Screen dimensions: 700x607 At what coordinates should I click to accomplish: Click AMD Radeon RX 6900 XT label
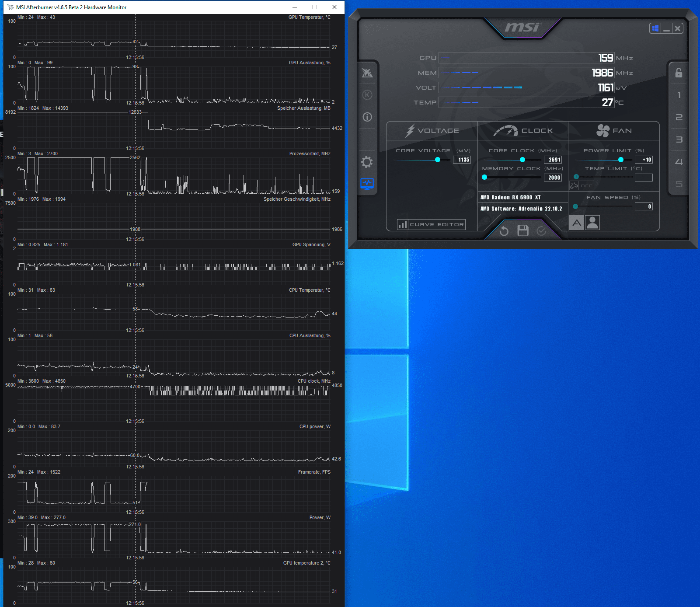[510, 197]
